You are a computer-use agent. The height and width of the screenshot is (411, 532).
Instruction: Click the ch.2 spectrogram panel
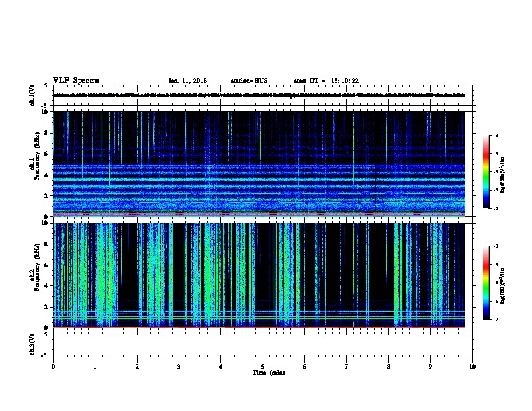(x=259, y=275)
